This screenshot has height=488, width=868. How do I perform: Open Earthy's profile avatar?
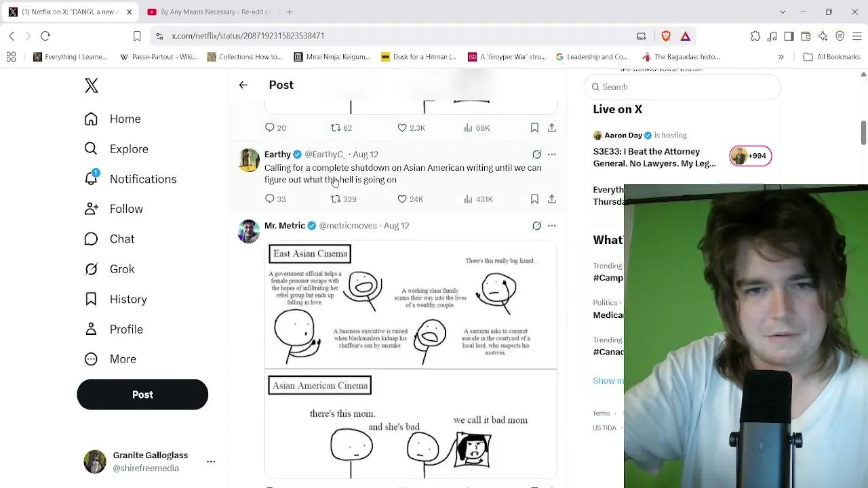tap(249, 160)
